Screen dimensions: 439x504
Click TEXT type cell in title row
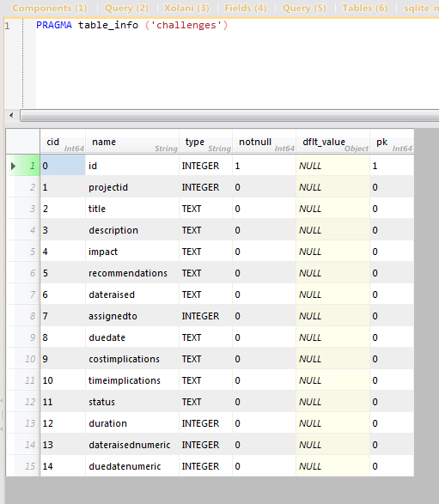[x=205, y=209]
